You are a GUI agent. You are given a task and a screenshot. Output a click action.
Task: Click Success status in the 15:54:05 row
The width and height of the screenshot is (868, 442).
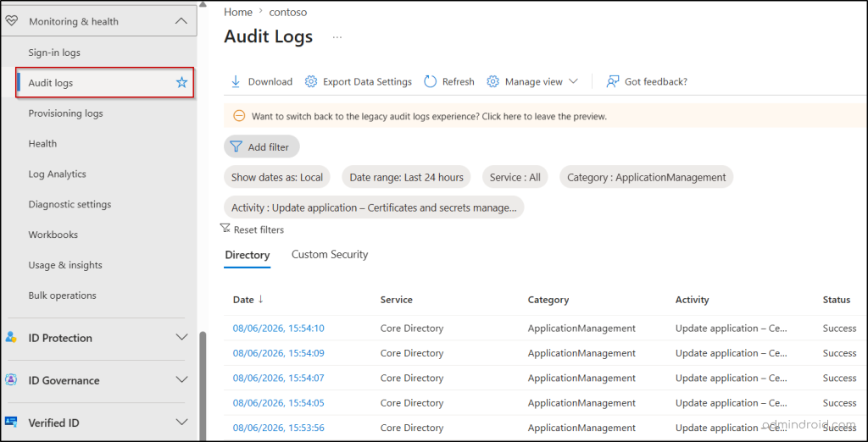[839, 403]
